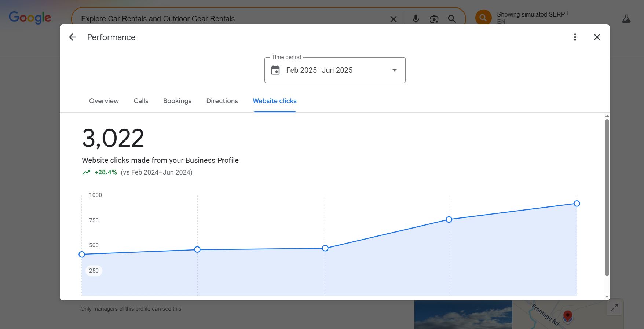
Task: Close the Performance dialog
Action: click(x=597, y=37)
